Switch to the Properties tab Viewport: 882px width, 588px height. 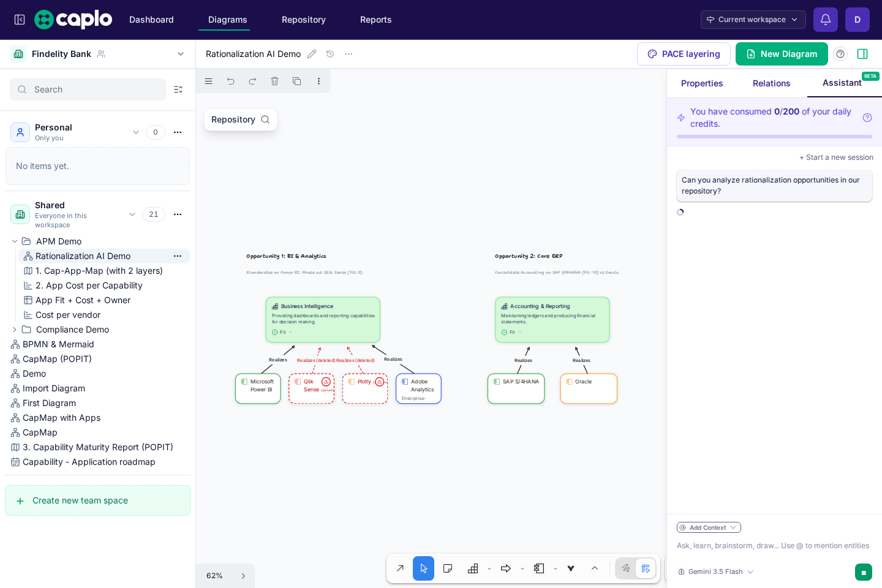(x=702, y=83)
